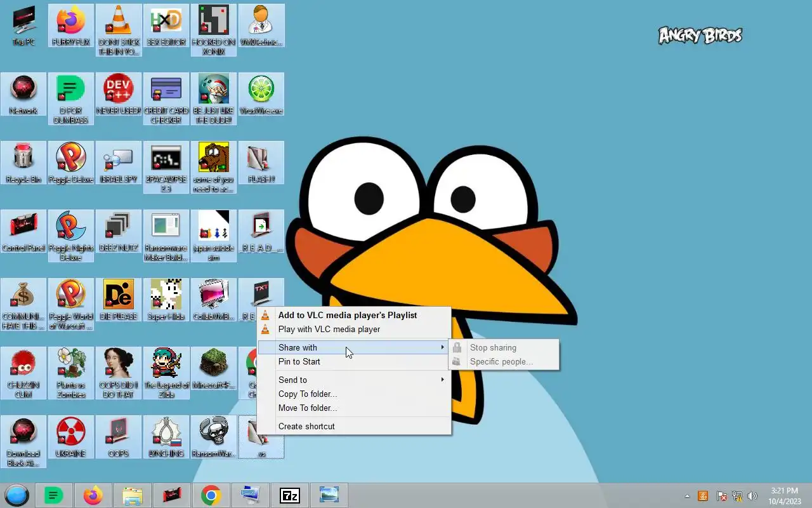Viewport: 812px width, 508px height.
Task: Select the CREDIT CARD CHECKER shortcut
Action: point(166,98)
